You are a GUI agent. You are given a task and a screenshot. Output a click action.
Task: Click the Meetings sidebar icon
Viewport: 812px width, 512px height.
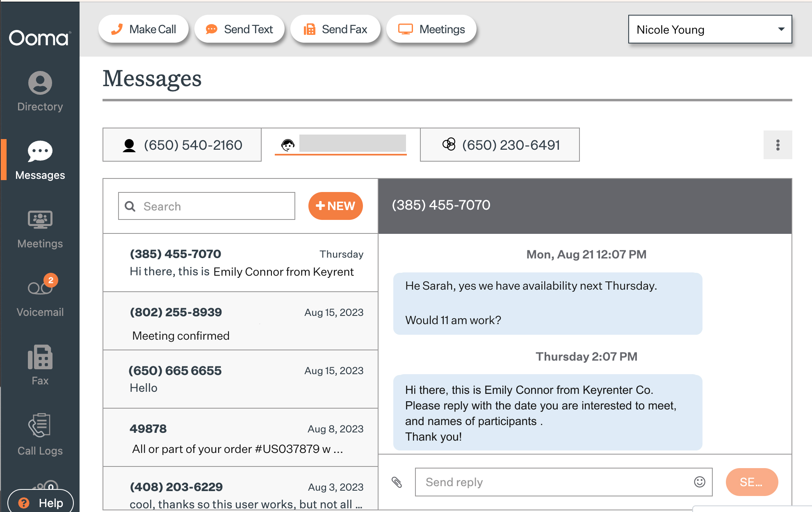(x=40, y=229)
